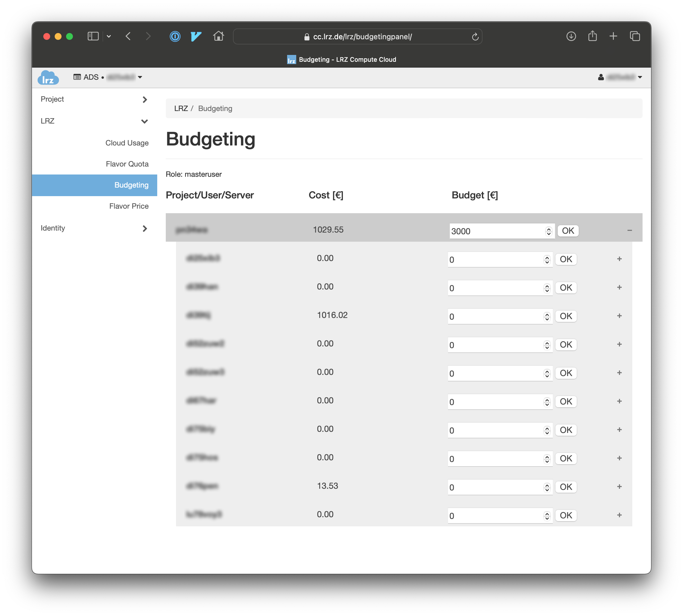Go to Safari home page icon
The height and width of the screenshot is (616, 683).
point(218,36)
